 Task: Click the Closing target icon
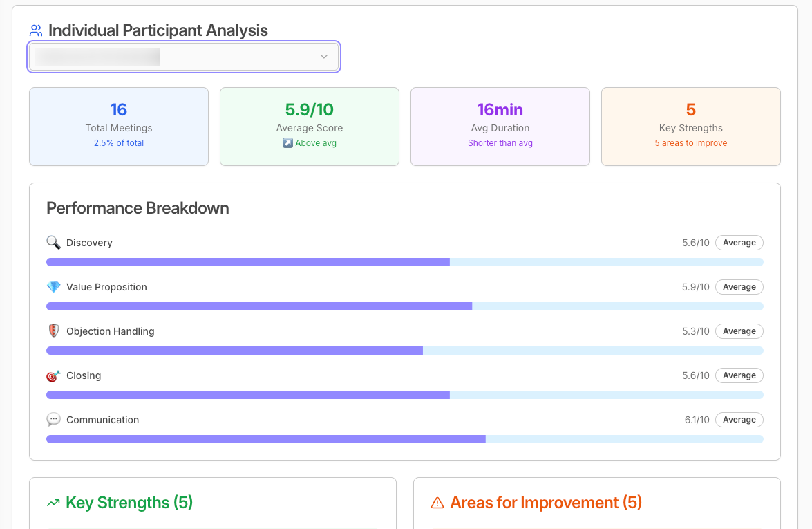tap(53, 375)
